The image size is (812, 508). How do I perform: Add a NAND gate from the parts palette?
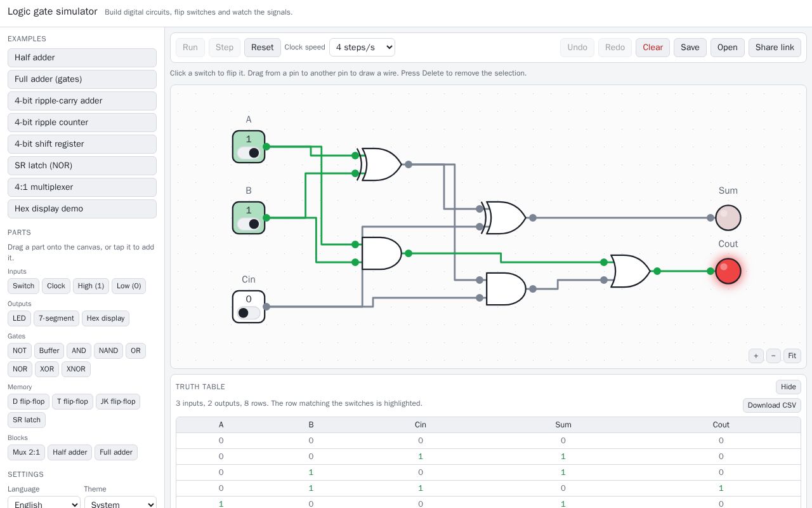108,351
